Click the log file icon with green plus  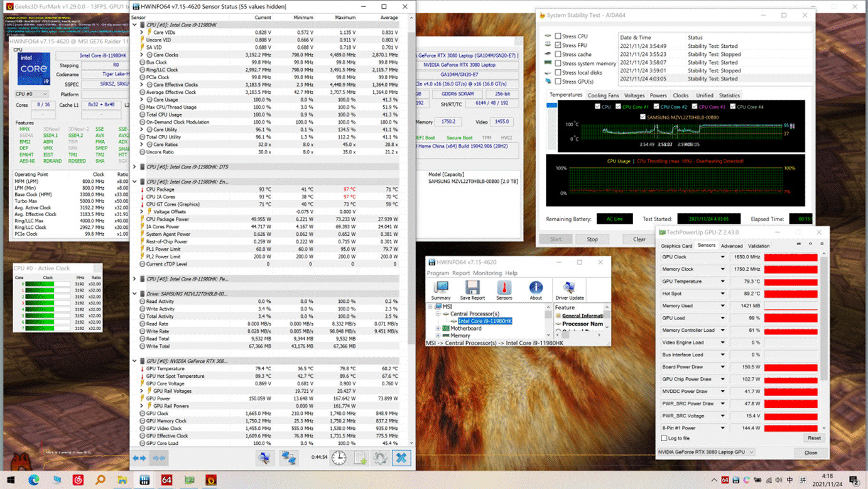click(x=361, y=458)
